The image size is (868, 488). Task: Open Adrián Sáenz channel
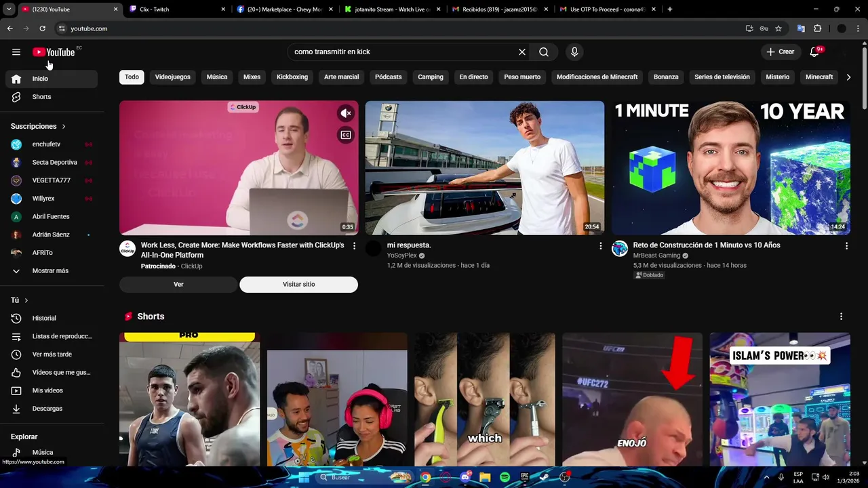coord(52,235)
